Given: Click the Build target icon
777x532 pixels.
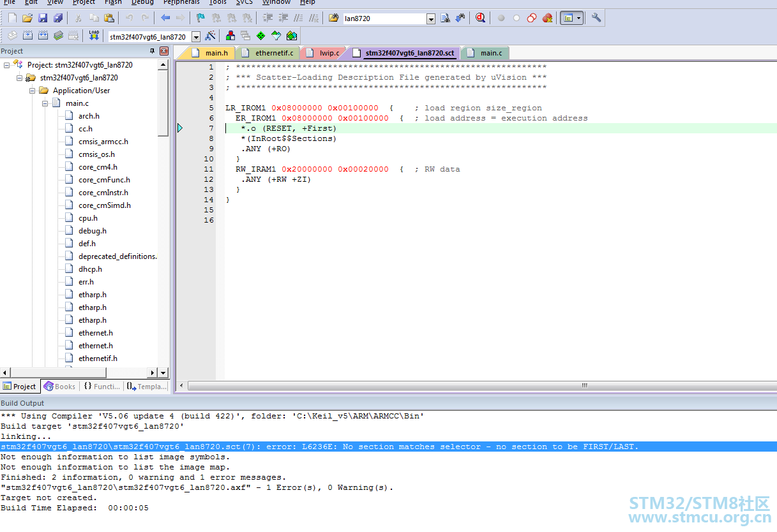Looking at the screenshot, I should tap(27, 36).
